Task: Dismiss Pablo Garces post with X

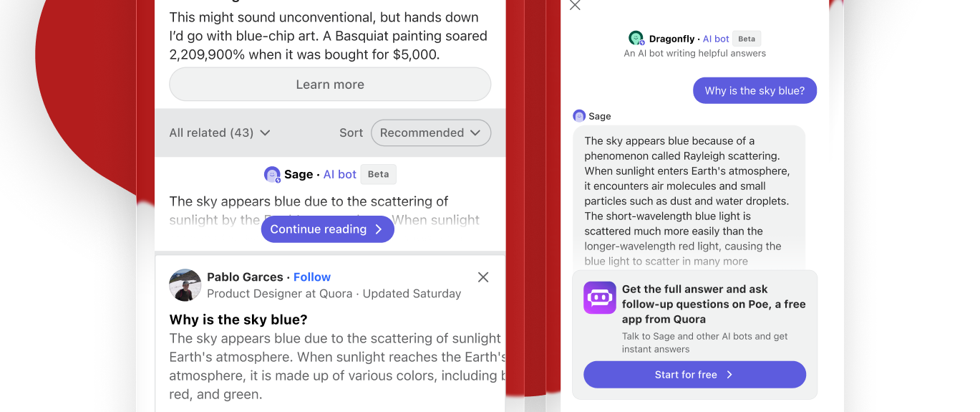Action: click(x=483, y=277)
